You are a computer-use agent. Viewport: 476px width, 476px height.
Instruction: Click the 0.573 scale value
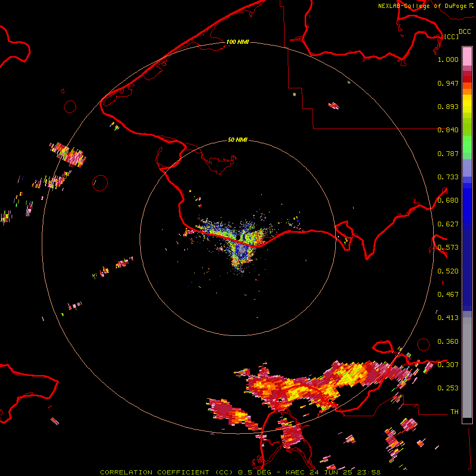click(448, 248)
